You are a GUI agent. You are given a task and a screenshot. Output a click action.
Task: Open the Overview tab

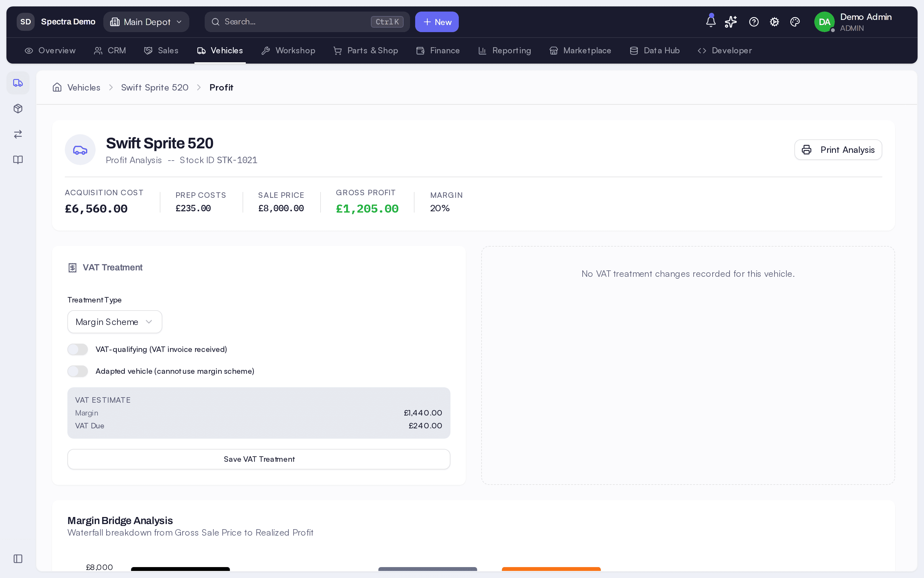click(x=50, y=50)
